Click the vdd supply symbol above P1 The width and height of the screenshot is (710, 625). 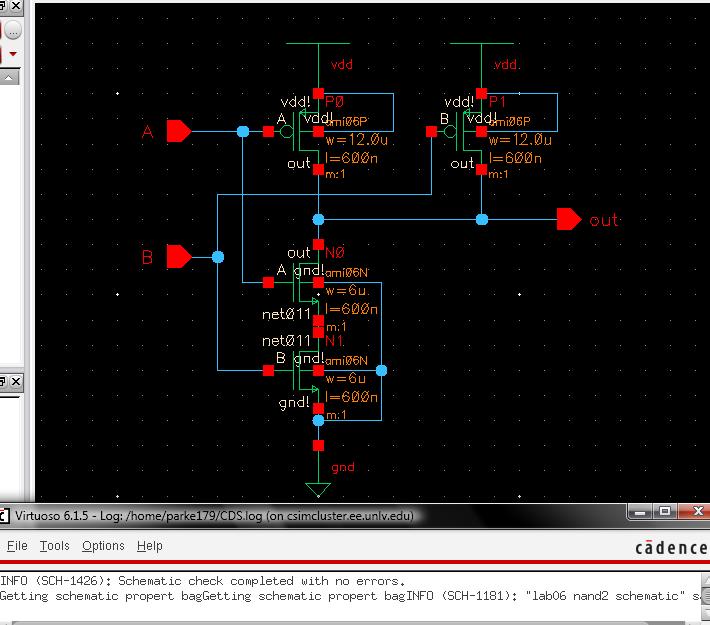pyautogui.click(x=482, y=46)
